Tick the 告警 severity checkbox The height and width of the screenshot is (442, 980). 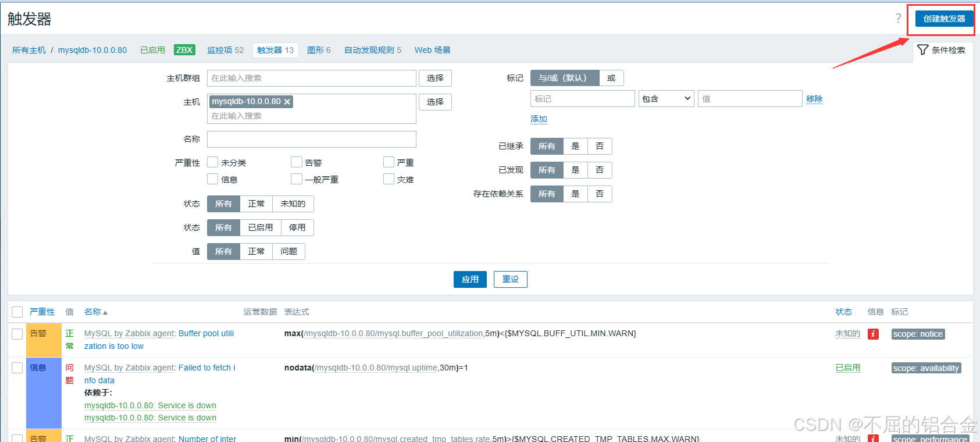pyautogui.click(x=297, y=162)
